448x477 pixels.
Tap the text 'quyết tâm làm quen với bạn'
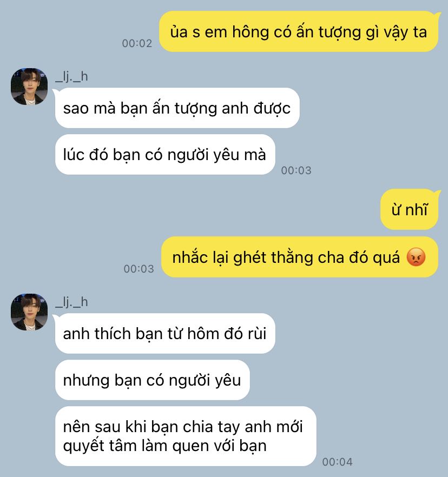(164, 446)
